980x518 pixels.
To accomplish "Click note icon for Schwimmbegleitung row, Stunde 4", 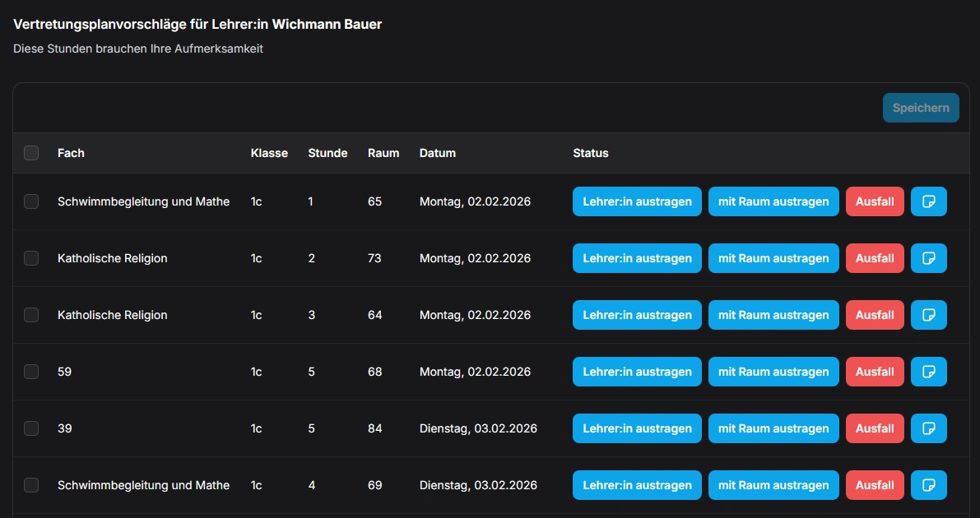I will pyautogui.click(x=928, y=485).
